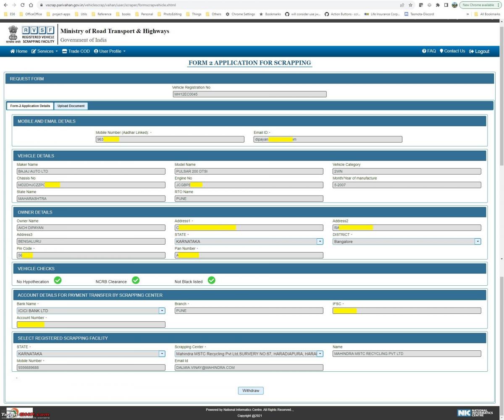The height and width of the screenshot is (420, 504).
Task: Reload the current page
Action: tap(22, 5)
